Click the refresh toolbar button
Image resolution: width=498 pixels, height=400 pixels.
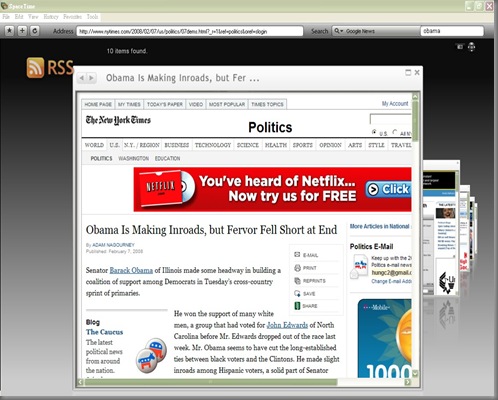[x=34, y=31]
